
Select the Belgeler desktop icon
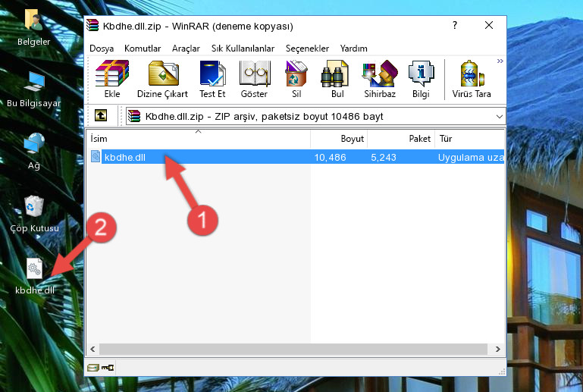pyautogui.click(x=34, y=28)
